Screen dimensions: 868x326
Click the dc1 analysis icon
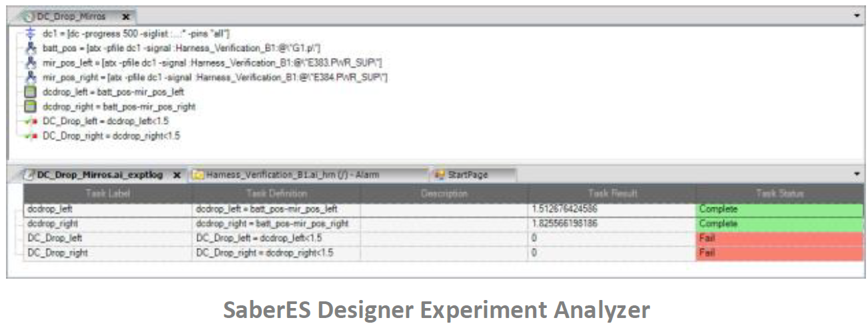[30, 33]
